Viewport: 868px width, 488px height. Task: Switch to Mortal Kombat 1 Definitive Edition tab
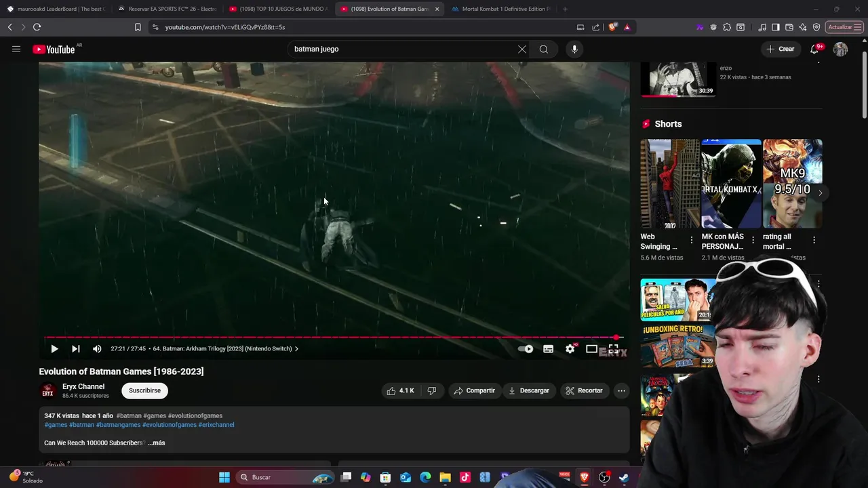point(502,9)
